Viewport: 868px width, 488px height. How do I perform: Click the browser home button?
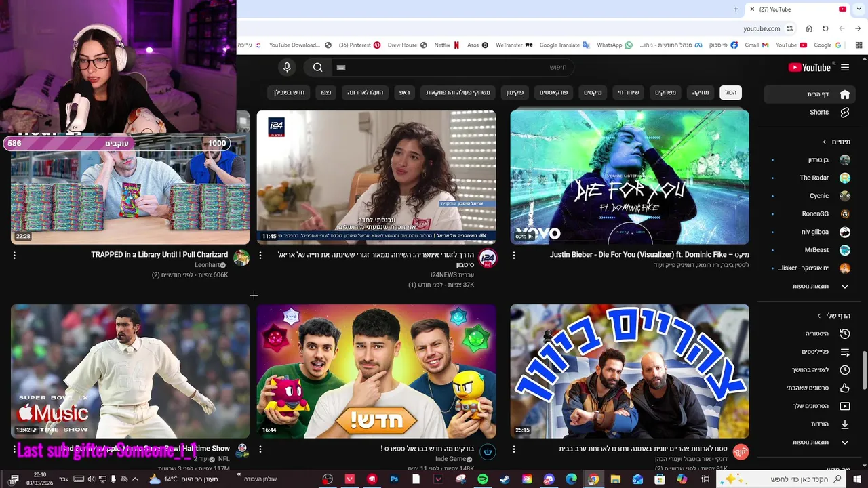point(809,28)
